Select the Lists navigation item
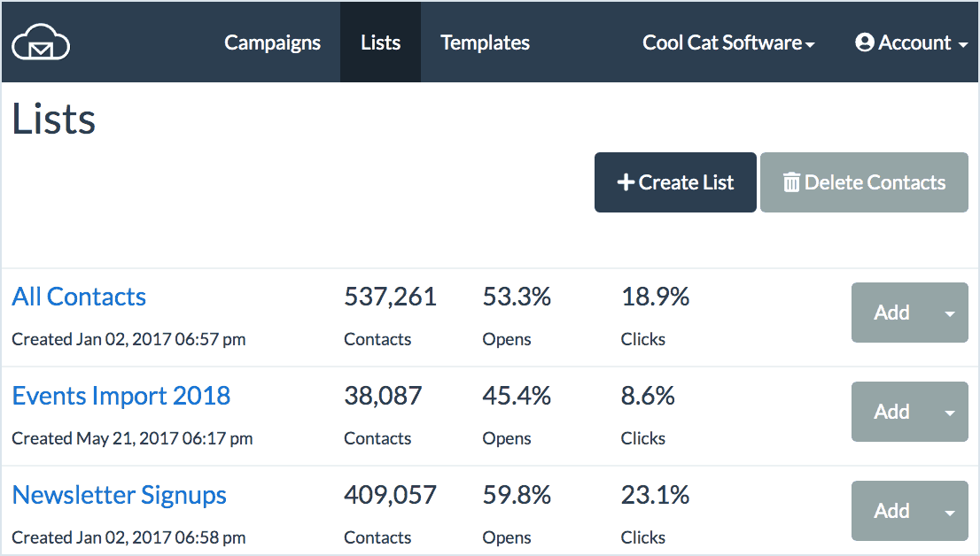 coord(380,42)
